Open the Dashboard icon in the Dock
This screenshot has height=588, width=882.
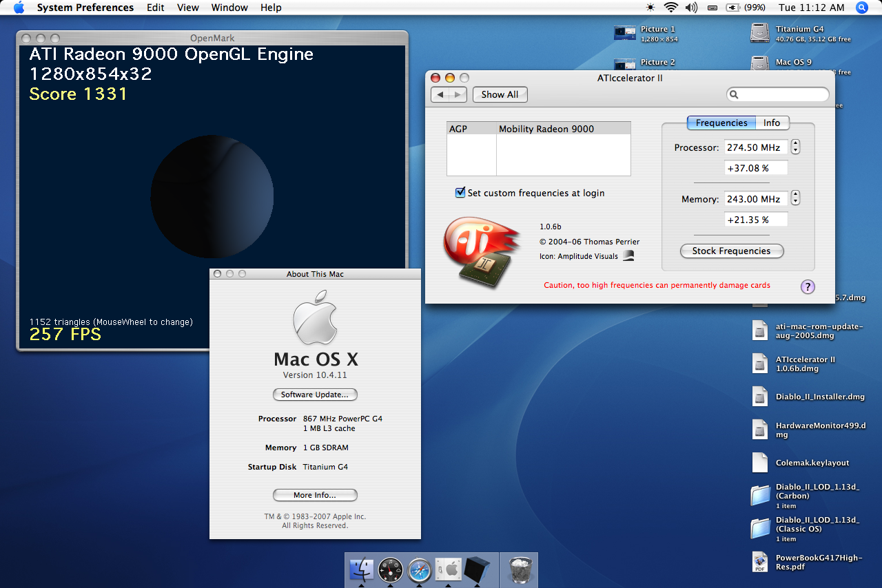(391, 570)
